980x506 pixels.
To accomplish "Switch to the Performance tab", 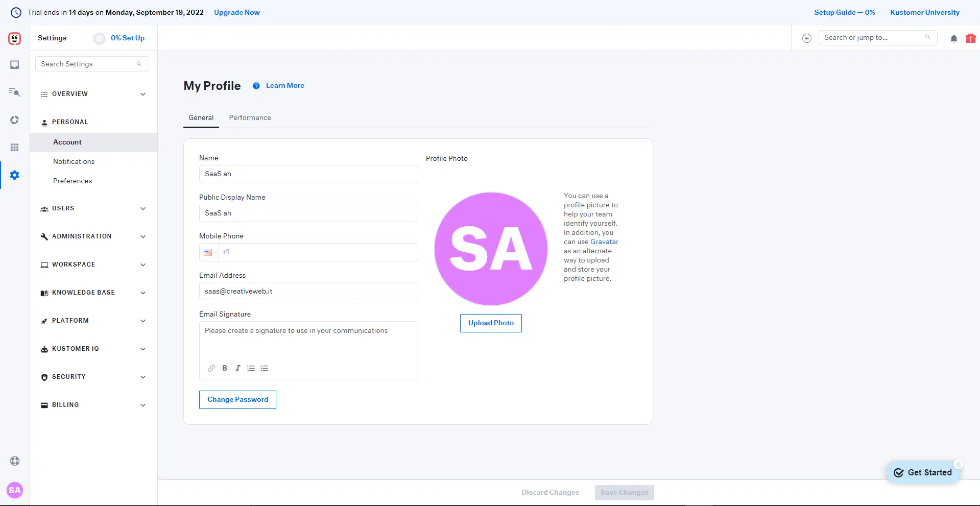I will coord(250,118).
